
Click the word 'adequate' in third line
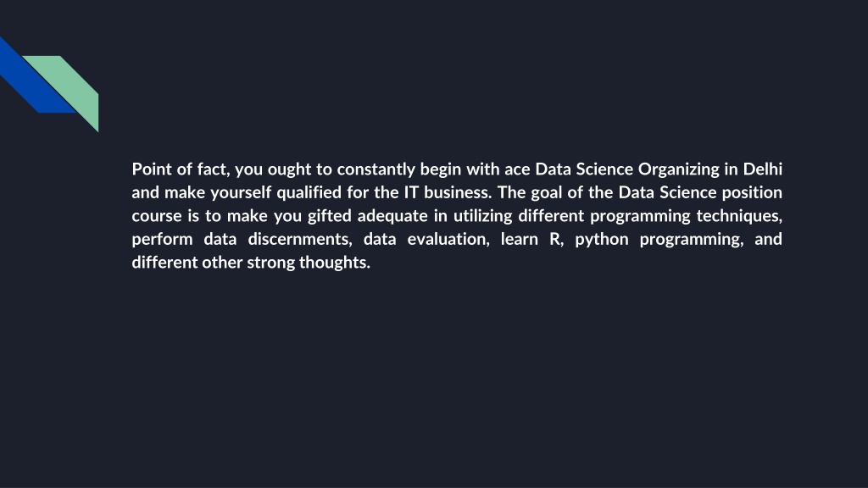click(392, 216)
